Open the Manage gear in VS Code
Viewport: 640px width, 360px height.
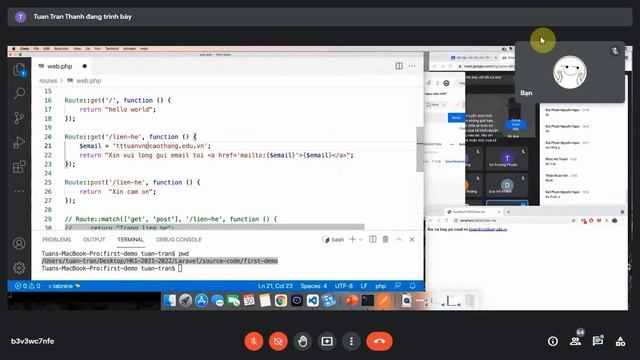[x=19, y=268]
